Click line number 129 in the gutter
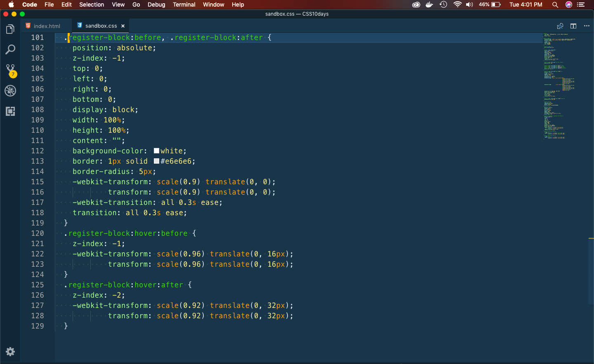Image resolution: width=594 pixels, height=364 pixels. click(37, 326)
